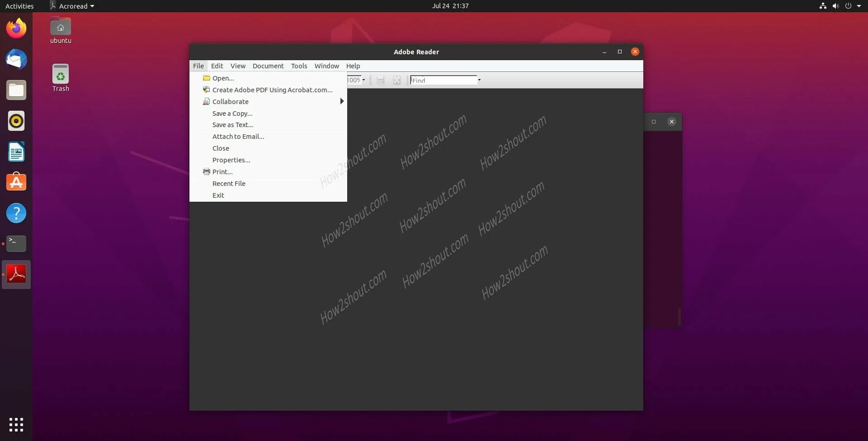Launch Rhythmbox music player from dock
The height and width of the screenshot is (441, 868).
click(x=16, y=121)
